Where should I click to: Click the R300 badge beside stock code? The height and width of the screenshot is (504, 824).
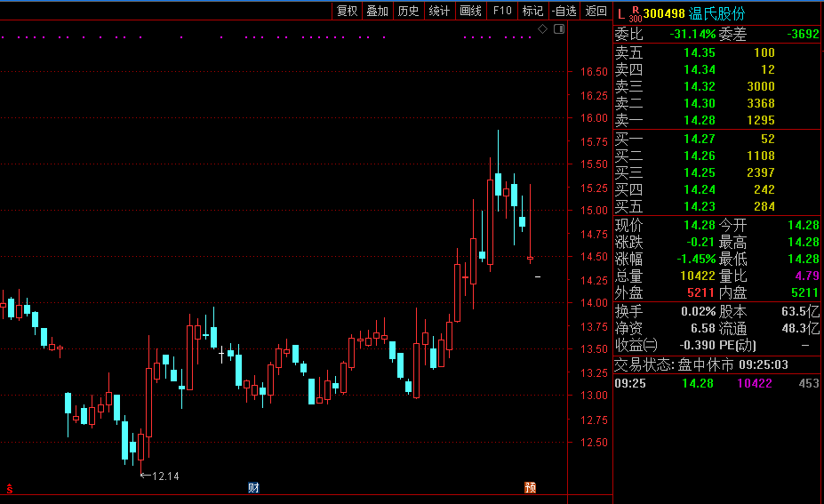click(x=635, y=14)
